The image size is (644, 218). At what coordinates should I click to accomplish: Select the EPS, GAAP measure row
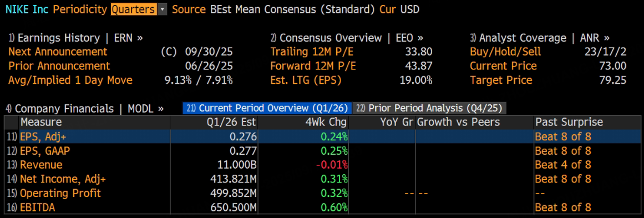coord(322,151)
